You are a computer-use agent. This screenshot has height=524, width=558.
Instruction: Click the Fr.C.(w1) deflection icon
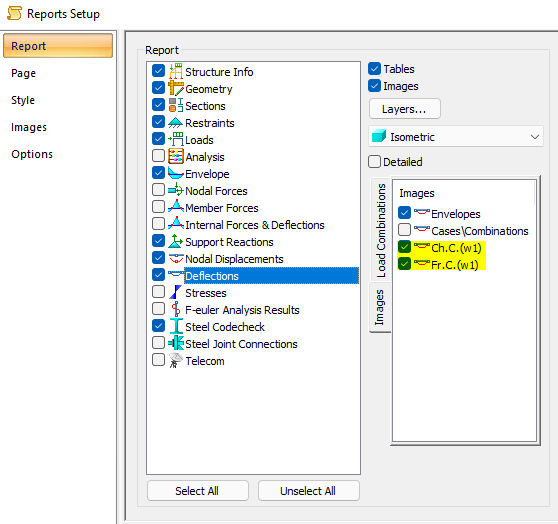[x=422, y=264]
